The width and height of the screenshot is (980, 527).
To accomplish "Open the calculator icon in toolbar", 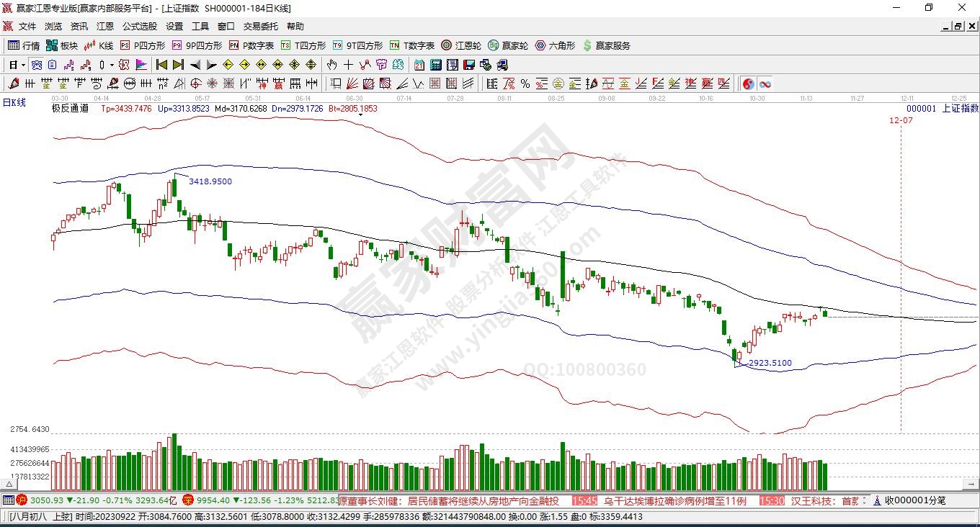I will click(435, 65).
